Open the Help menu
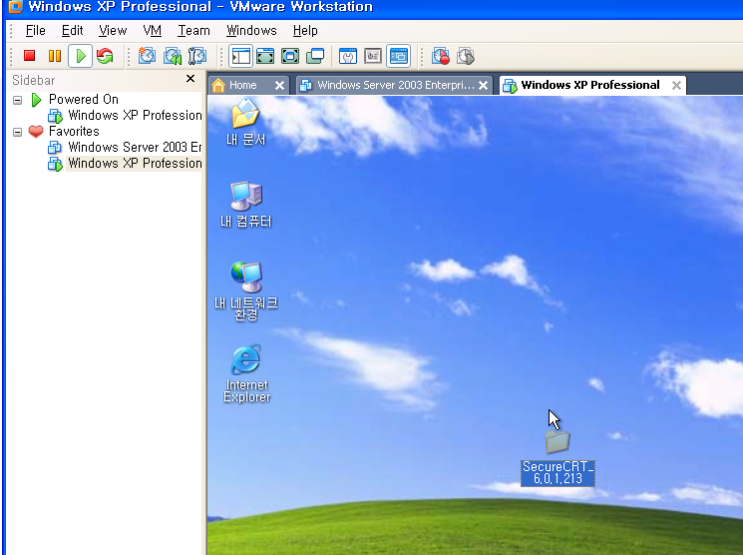This screenshot has width=743, height=555. pos(305,31)
